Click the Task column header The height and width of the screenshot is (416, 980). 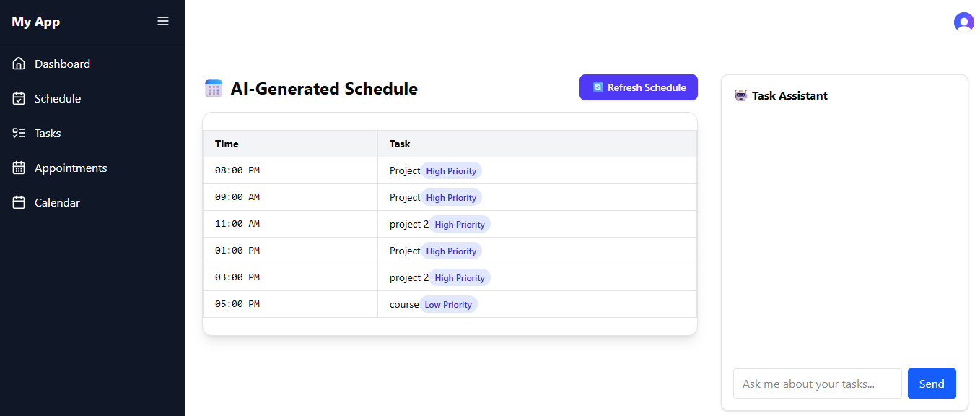pos(400,144)
